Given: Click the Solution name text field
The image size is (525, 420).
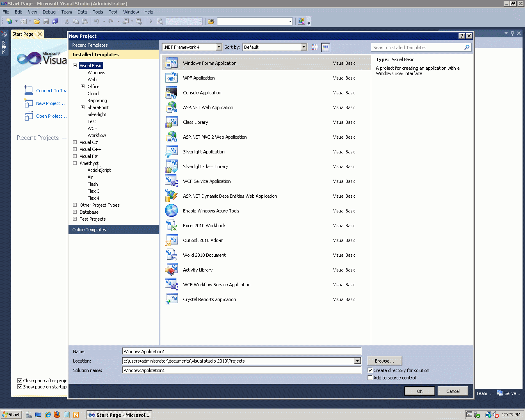Looking at the screenshot, I should (x=242, y=370).
